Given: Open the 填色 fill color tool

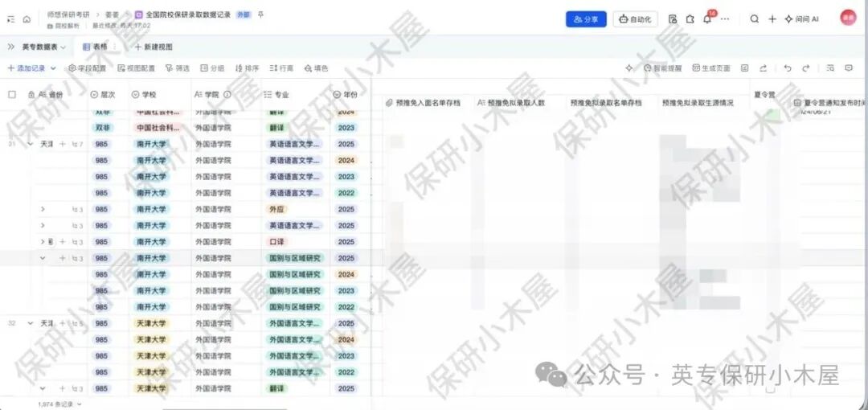Looking at the screenshot, I should click(x=316, y=68).
